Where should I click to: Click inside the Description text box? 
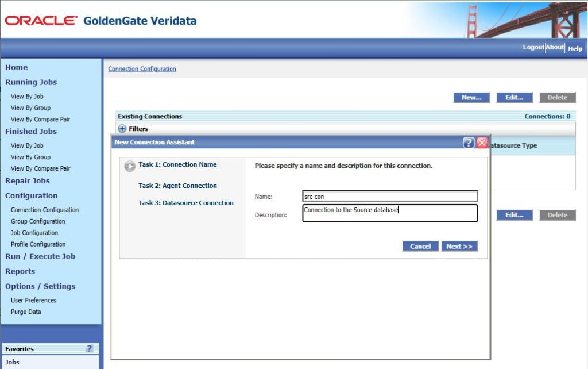coord(389,213)
